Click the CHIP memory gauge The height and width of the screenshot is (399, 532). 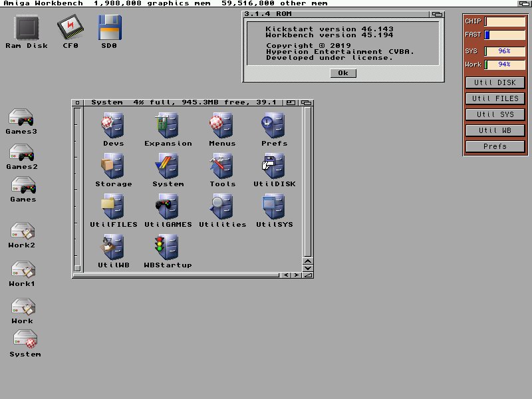click(505, 21)
